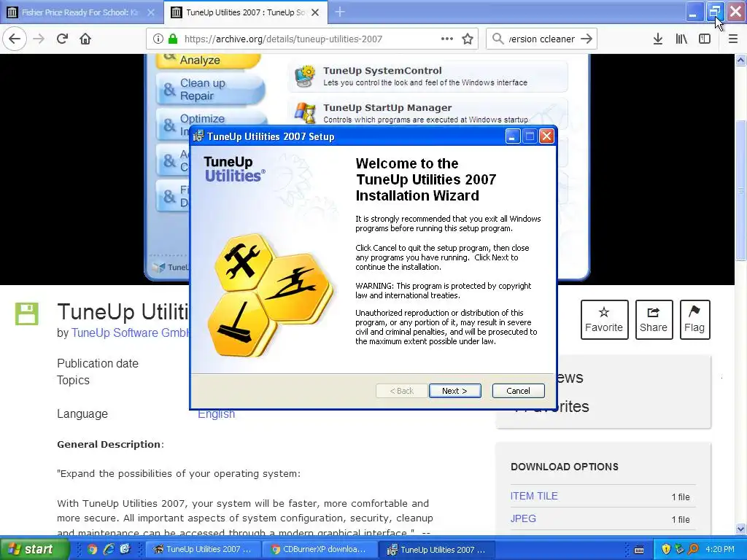Click the green padlock security icon
Screen dimensions: 747x560
click(x=173, y=39)
